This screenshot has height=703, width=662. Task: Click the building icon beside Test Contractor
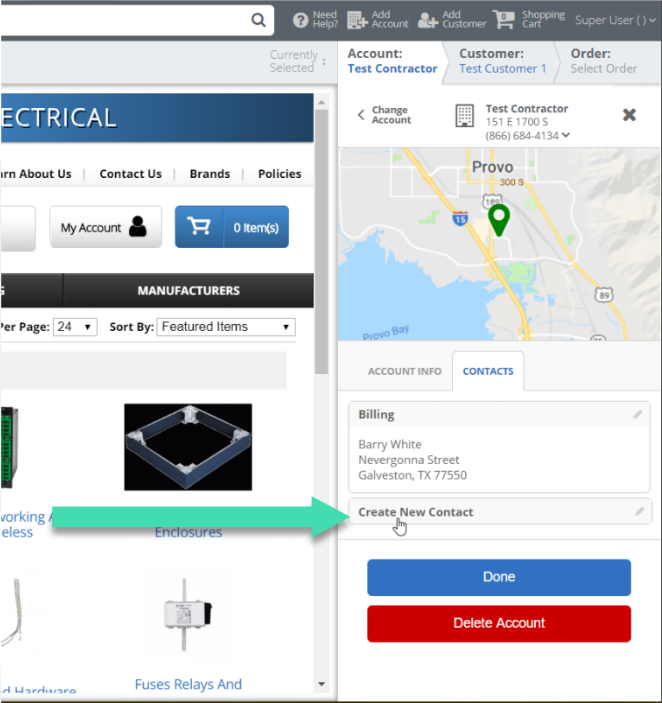click(464, 116)
